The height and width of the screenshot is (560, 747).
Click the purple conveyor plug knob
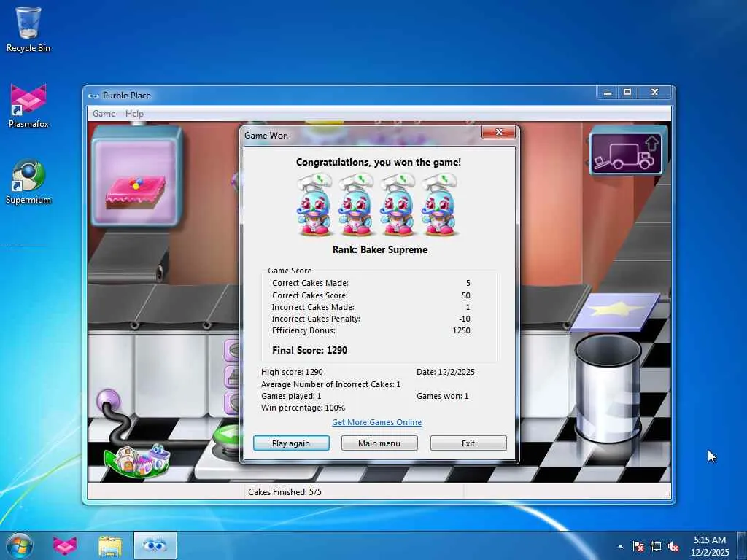[x=108, y=400]
